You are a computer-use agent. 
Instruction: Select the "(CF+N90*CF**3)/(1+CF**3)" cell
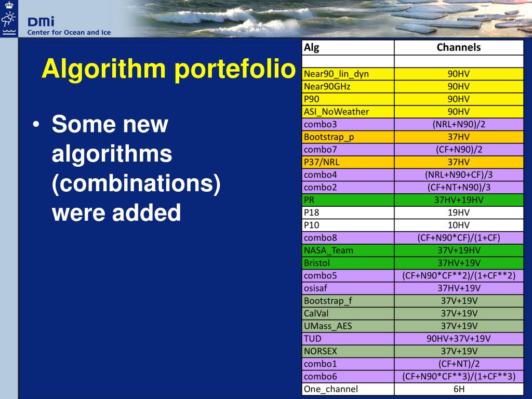click(x=459, y=377)
